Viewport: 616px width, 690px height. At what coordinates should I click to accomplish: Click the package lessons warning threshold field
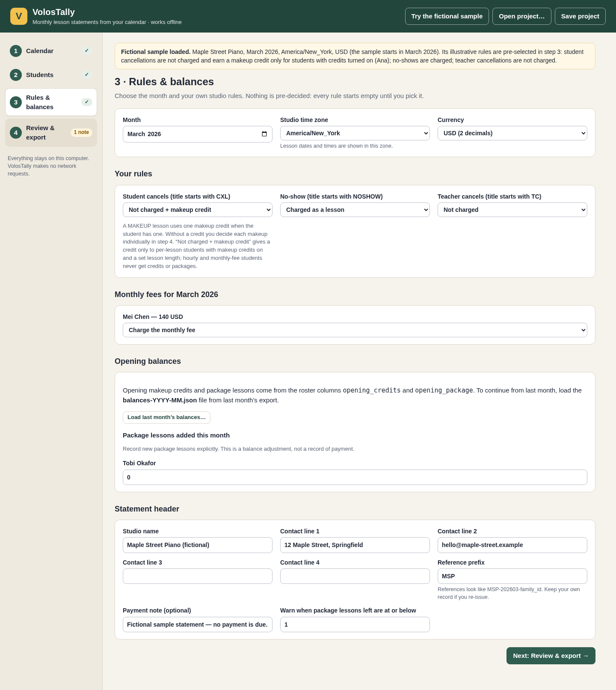[355, 625]
